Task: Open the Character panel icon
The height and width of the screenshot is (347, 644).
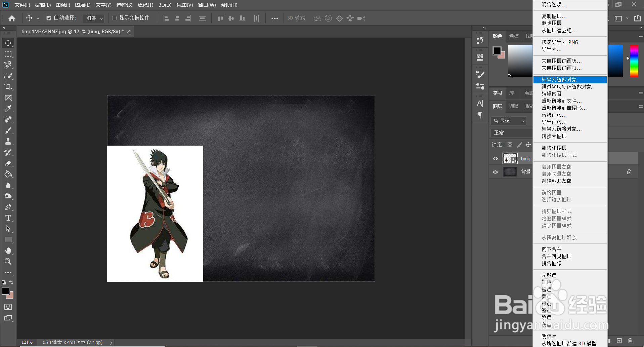Action: point(480,104)
